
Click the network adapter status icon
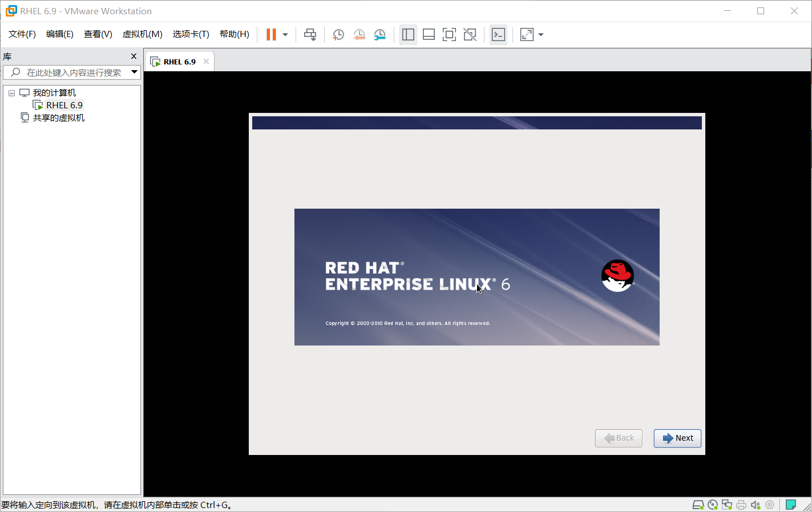click(x=727, y=505)
